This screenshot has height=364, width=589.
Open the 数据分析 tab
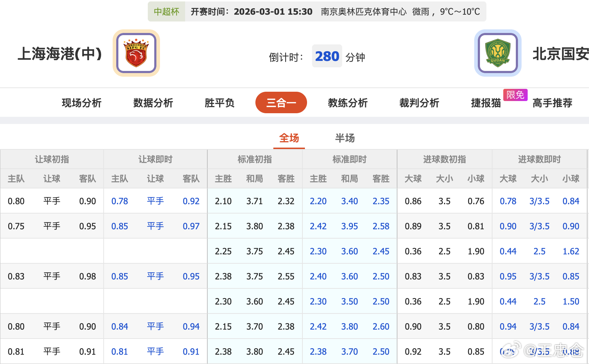tap(153, 103)
